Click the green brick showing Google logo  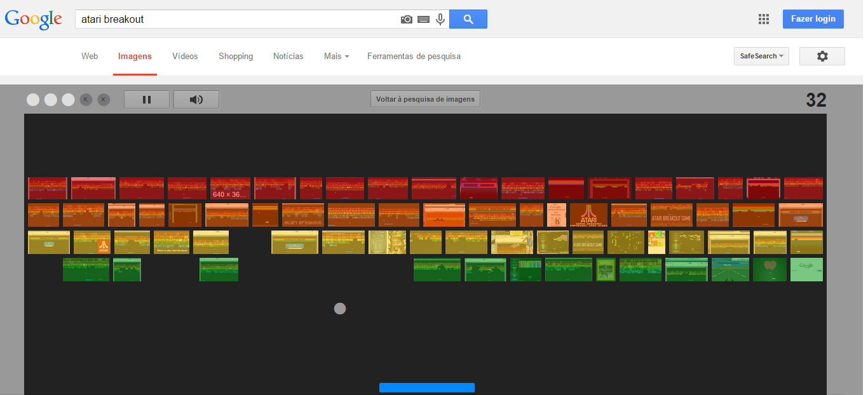coord(806,269)
